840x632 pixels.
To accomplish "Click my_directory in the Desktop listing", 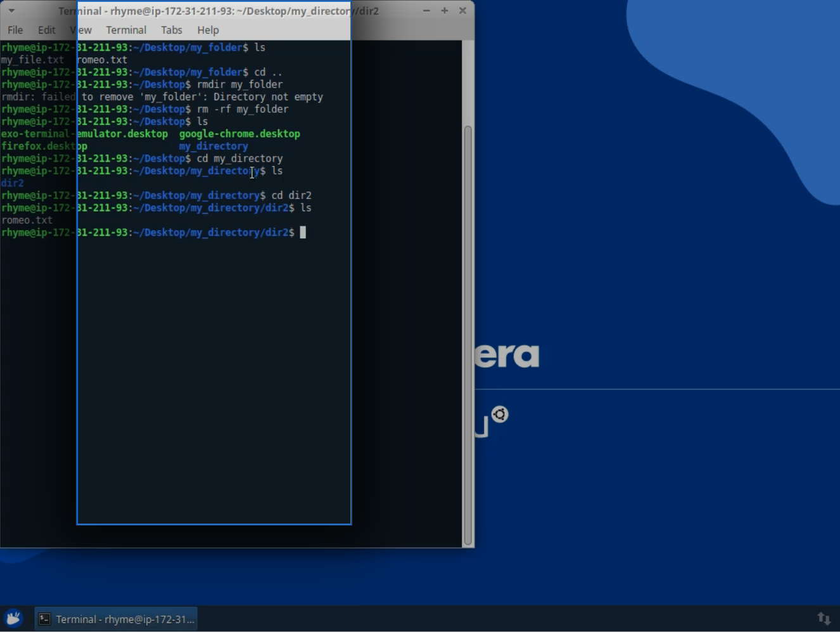I will coord(213,146).
